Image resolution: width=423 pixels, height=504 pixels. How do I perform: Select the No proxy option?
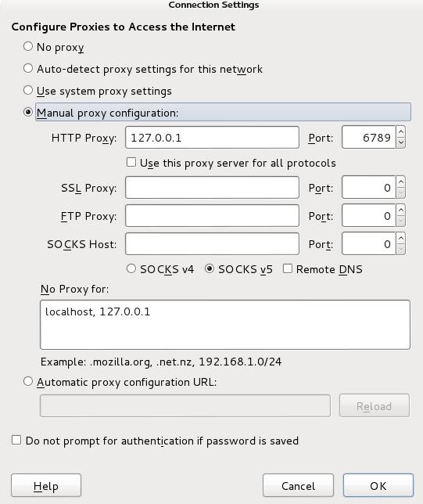[28, 46]
